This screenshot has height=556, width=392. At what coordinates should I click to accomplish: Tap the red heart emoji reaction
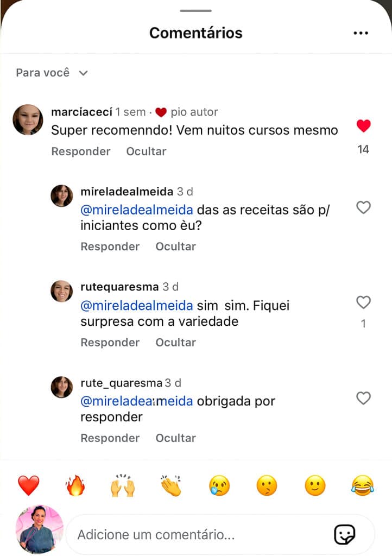tap(29, 485)
